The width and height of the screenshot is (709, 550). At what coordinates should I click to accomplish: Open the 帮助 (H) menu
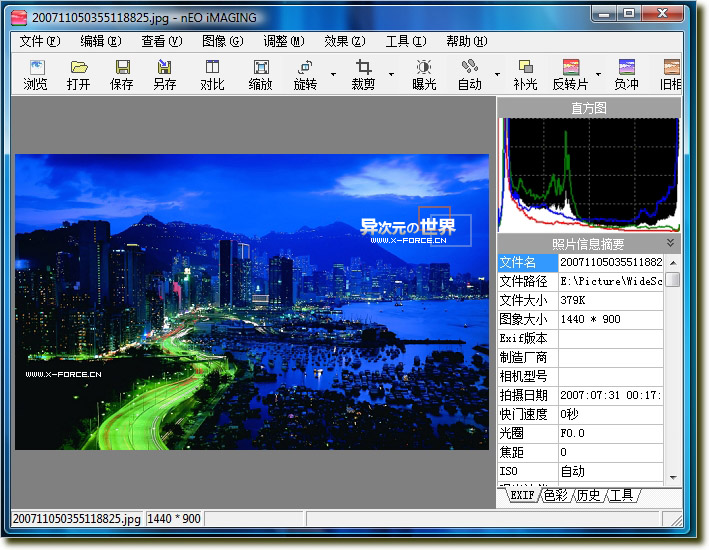click(467, 42)
